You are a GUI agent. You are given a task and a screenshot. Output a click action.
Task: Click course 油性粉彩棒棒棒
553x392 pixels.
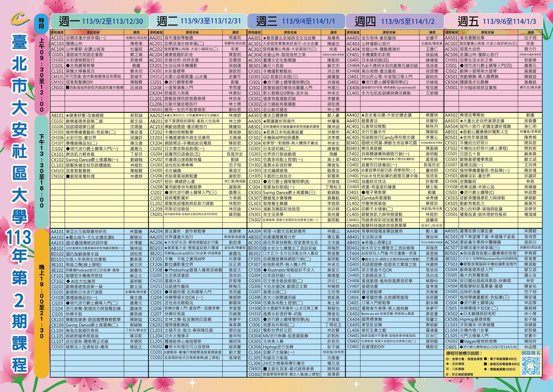tap(179, 165)
